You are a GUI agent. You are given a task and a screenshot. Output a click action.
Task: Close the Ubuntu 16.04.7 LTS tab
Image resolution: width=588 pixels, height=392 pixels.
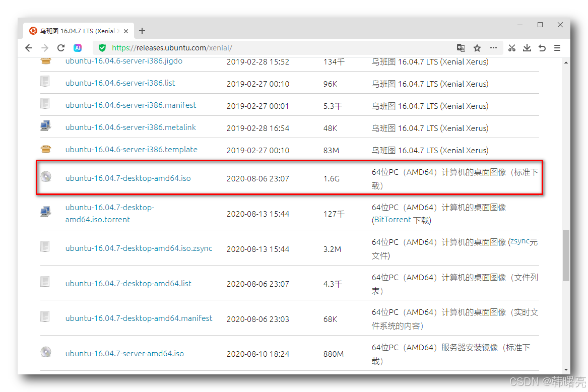coord(126,31)
